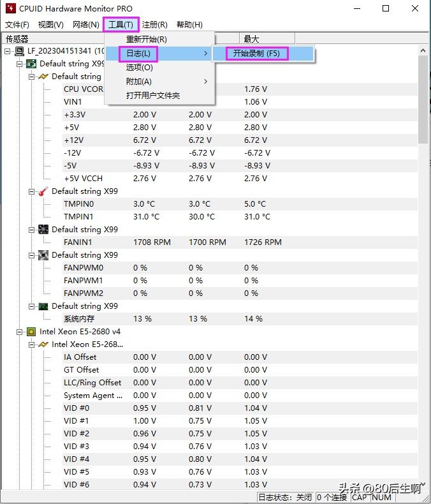Screen dimensions: 431x504
Task: Click the CPU chip icon for Intel Xeon E5-2680 v4
Action: coord(31,331)
